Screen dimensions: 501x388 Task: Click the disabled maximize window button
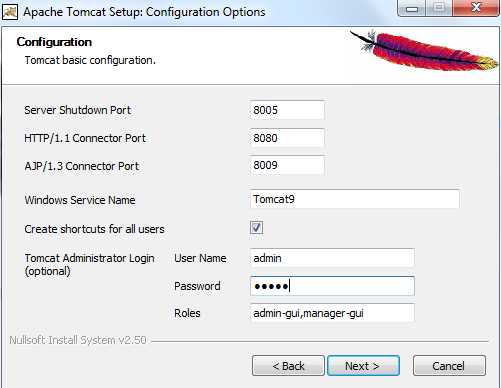(439, 8)
